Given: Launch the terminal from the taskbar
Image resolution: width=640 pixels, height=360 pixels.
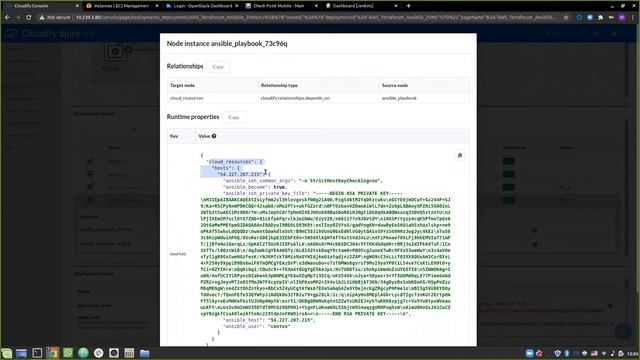Looking at the screenshot, I should pos(37,353).
